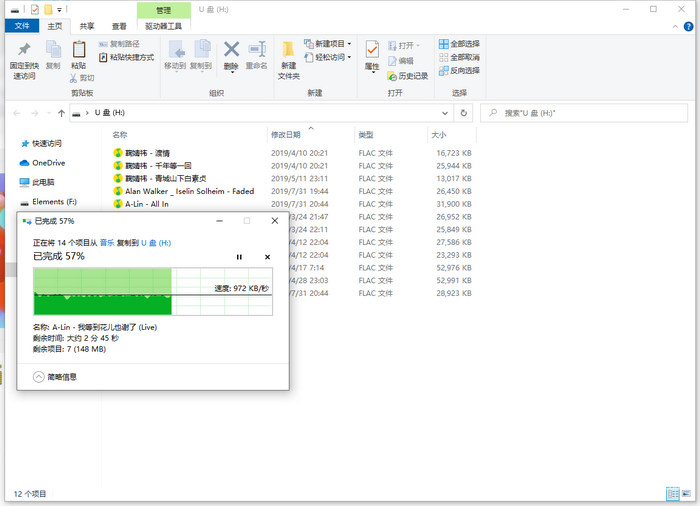
Task: Select OneDrive in the navigation pane
Action: pos(43,163)
